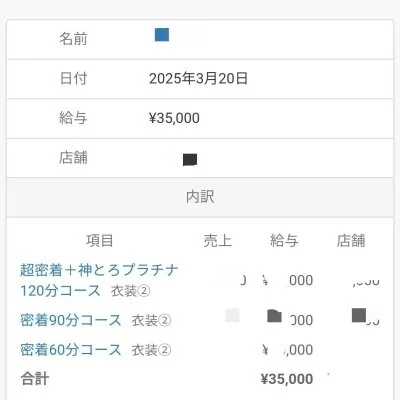
Task: Click the 名前 field label
Action: 73,39
